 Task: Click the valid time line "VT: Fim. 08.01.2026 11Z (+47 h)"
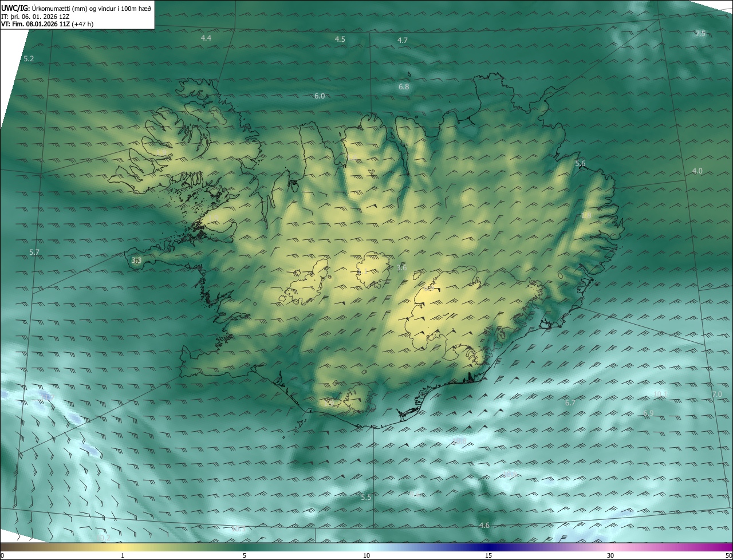[x=47, y=24]
